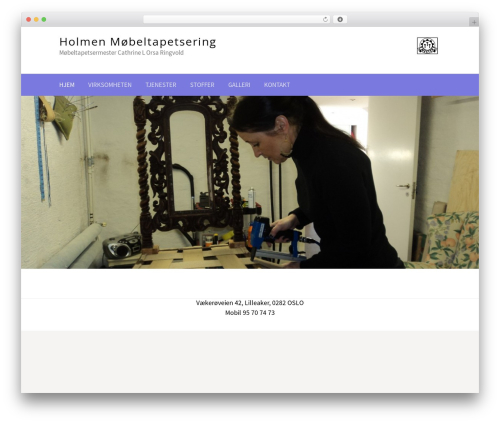Select STOFFER in the navigation bar
The image size is (500, 423).
[x=202, y=85]
